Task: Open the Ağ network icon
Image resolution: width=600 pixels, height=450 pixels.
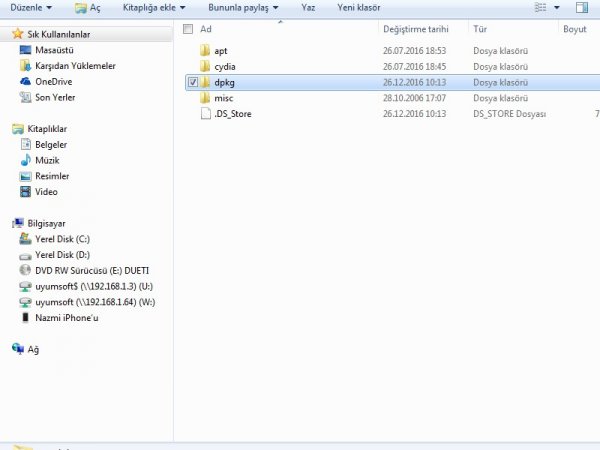Action: [x=17, y=349]
